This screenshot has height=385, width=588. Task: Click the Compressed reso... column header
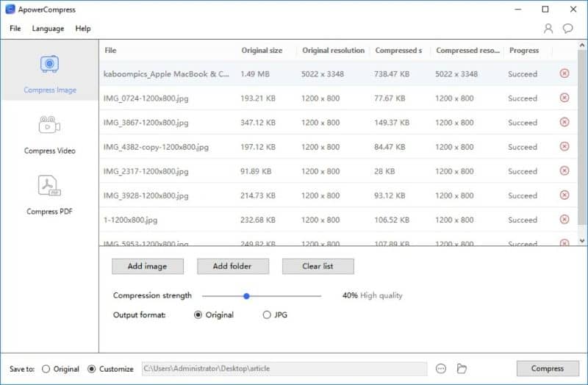pos(467,50)
